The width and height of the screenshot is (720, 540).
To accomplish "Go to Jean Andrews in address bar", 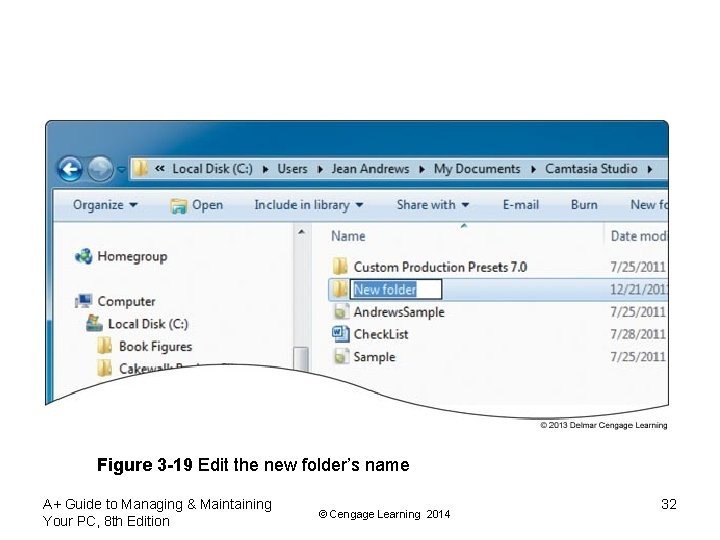I will pos(370,169).
